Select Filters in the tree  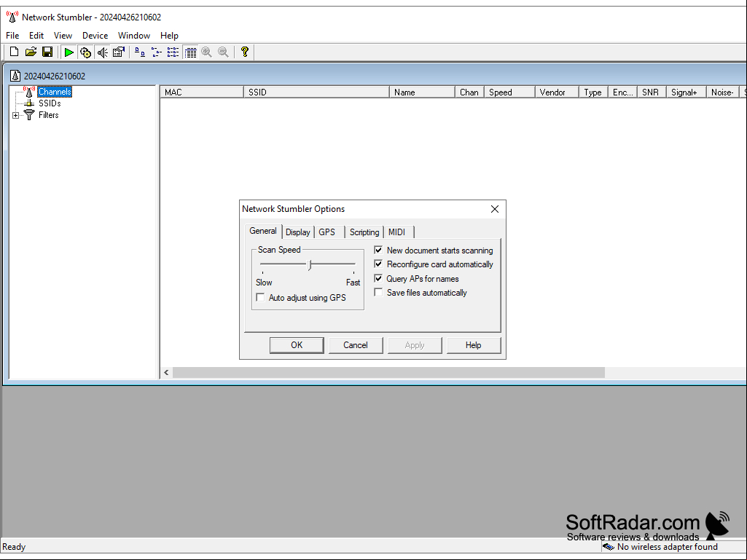click(x=49, y=115)
